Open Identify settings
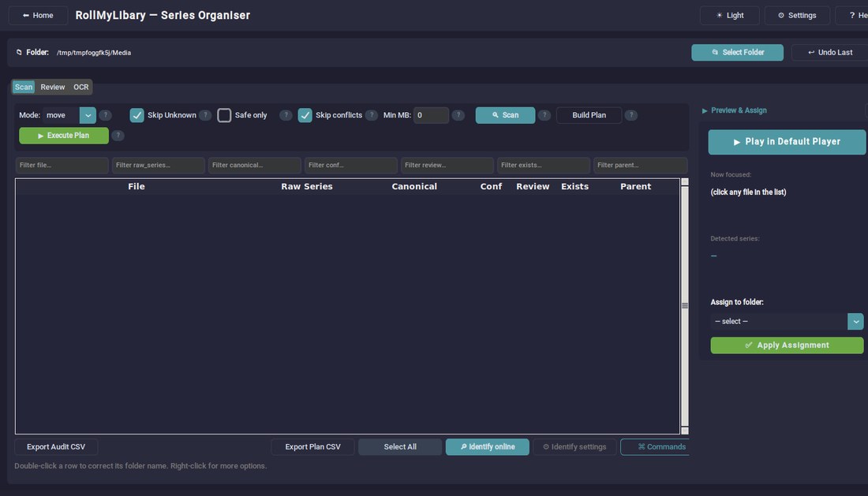Screen dimensions: 868x496 574,447
